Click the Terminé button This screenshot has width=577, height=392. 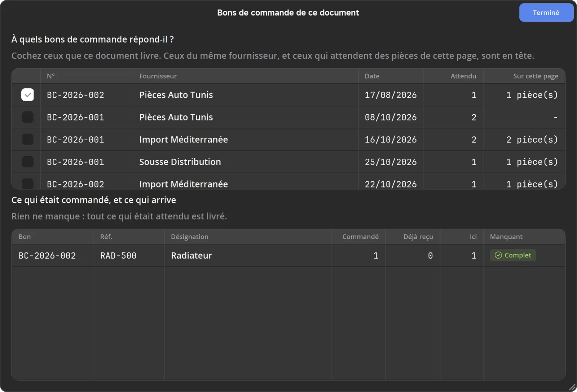[546, 13]
